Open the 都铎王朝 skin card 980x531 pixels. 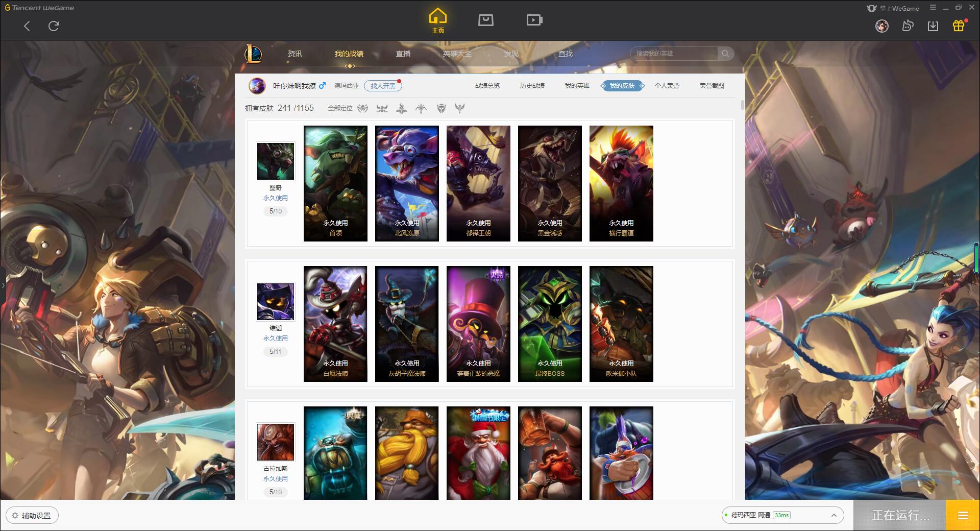click(x=478, y=183)
